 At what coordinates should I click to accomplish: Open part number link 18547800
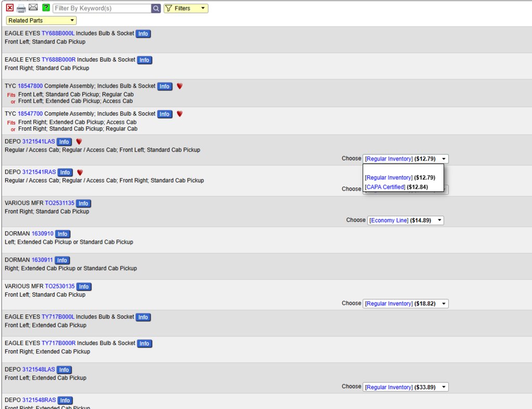pyautogui.click(x=30, y=86)
